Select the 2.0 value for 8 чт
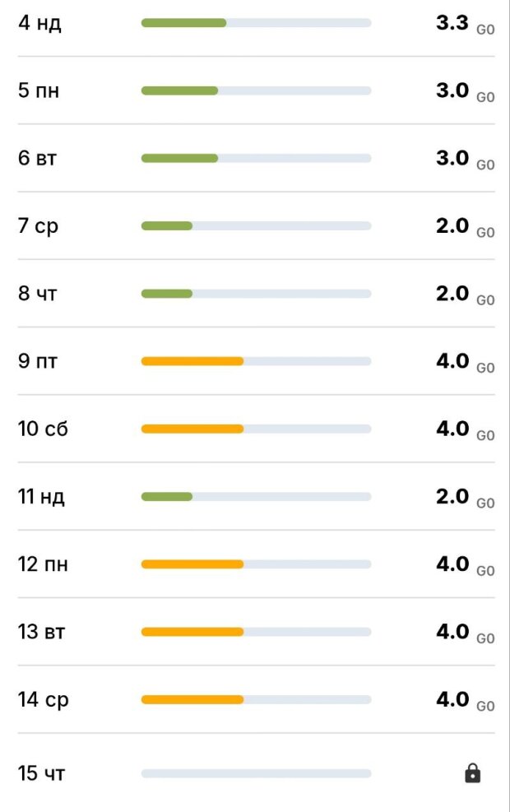510x812 pixels. tap(452, 294)
